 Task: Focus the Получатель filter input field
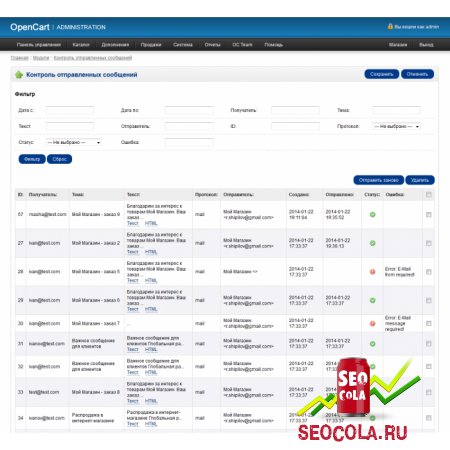pyautogui.click(x=295, y=110)
